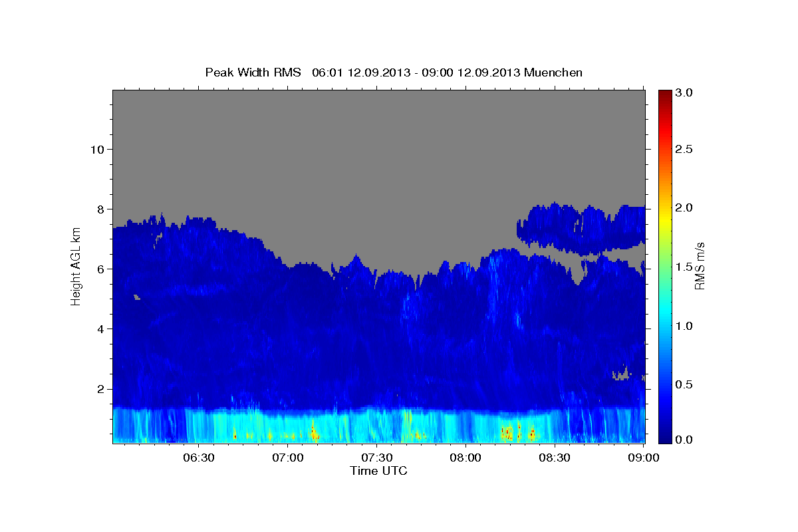Click the colorbar value 1.5
The height and width of the screenshot is (532, 798).
coord(685,267)
